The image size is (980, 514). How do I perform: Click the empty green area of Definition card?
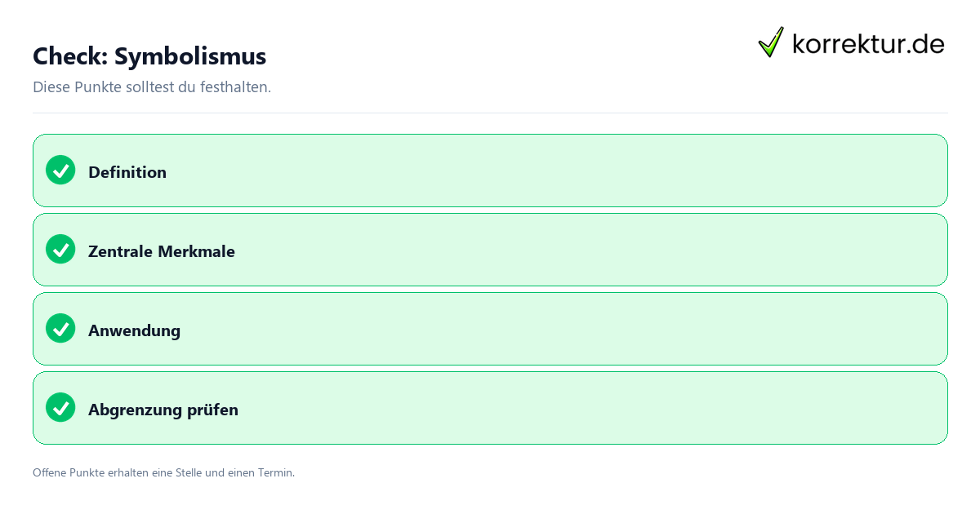pos(555,171)
